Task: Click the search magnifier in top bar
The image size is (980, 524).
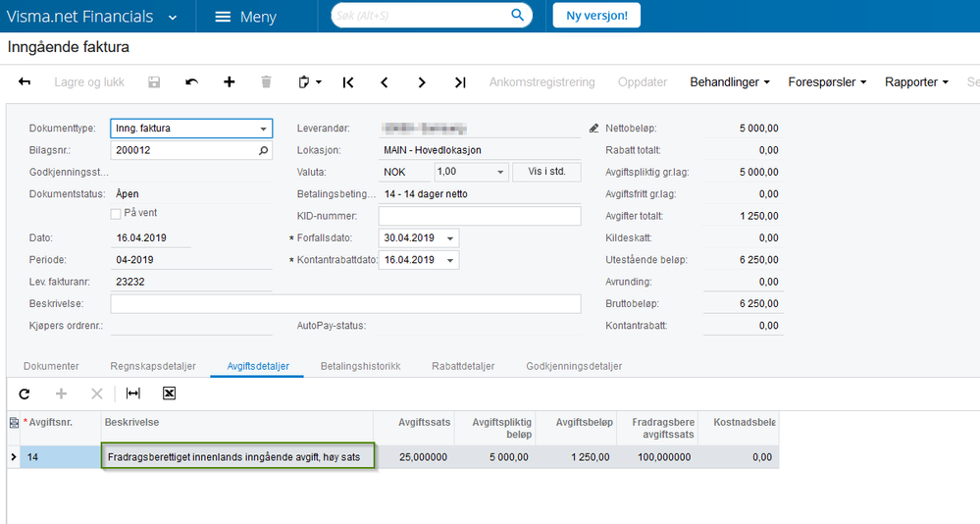Action: point(518,15)
